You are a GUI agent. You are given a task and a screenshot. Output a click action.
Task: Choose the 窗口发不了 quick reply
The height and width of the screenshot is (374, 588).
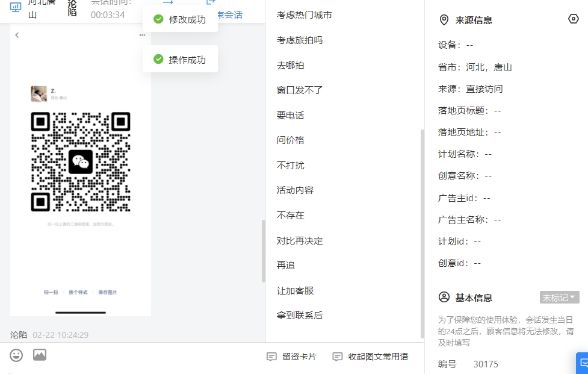[x=300, y=90]
